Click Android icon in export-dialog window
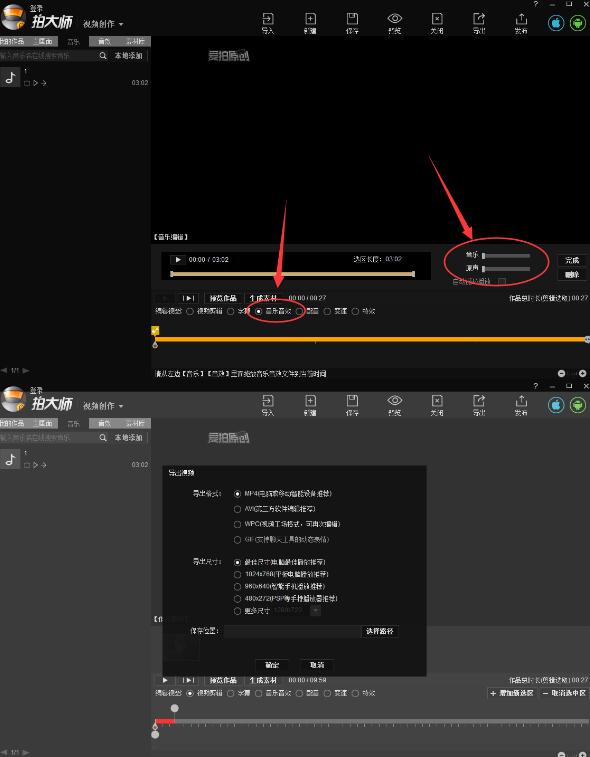 point(578,405)
